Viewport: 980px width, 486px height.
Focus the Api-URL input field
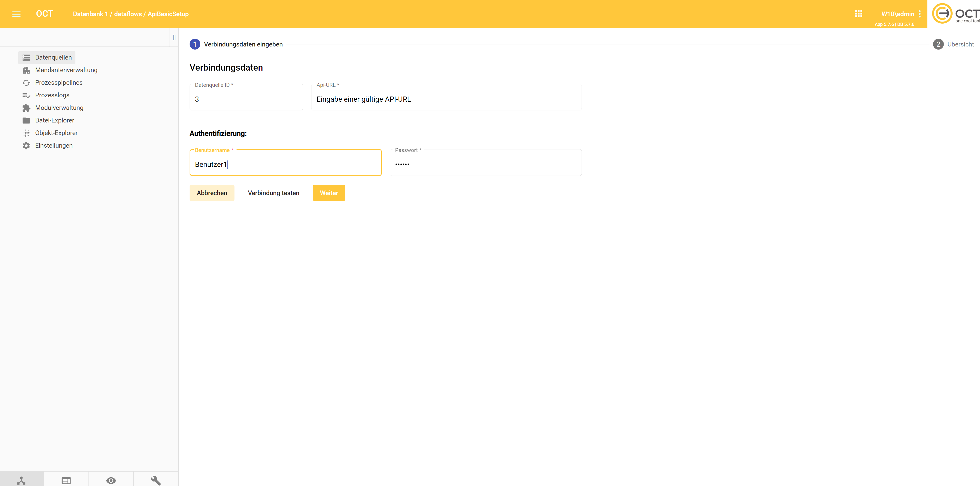[x=446, y=99]
